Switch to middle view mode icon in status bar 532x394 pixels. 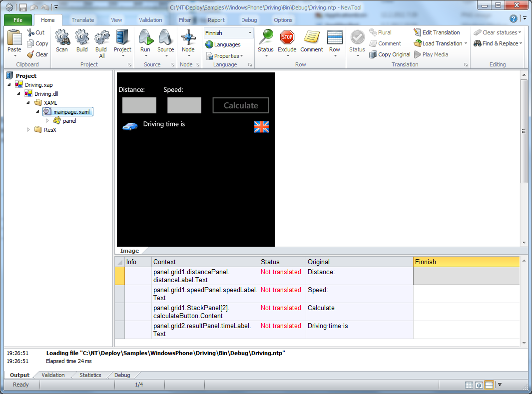[479, 385]
